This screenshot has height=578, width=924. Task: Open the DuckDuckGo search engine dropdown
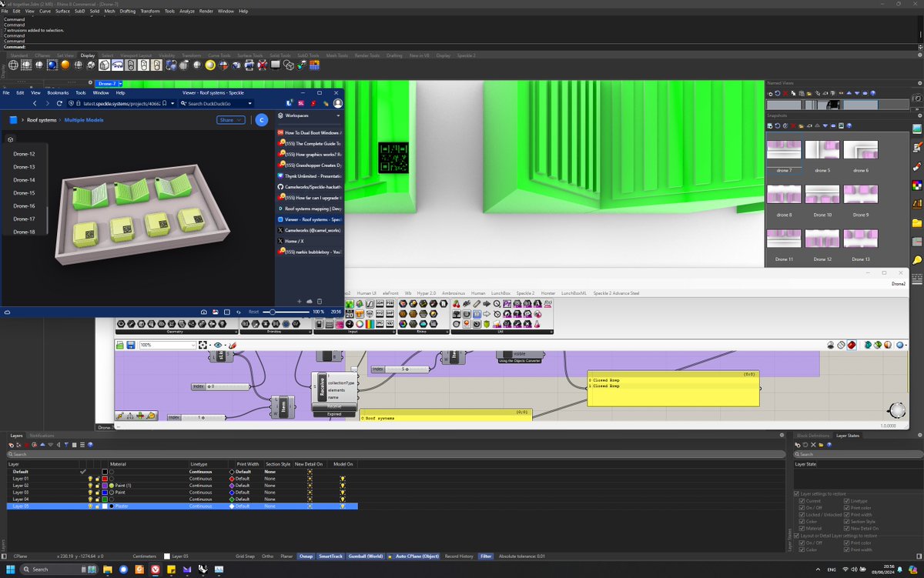(249, 103)
